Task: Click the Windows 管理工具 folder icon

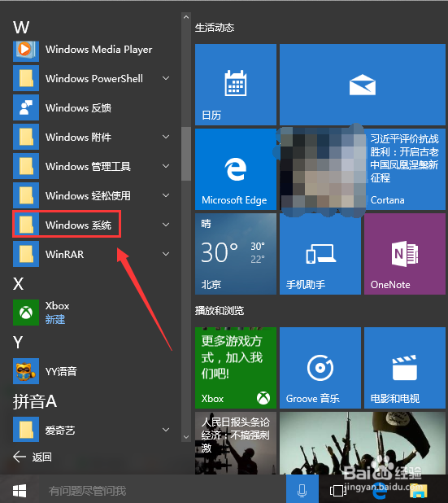Action: click(x=26, y=166)
